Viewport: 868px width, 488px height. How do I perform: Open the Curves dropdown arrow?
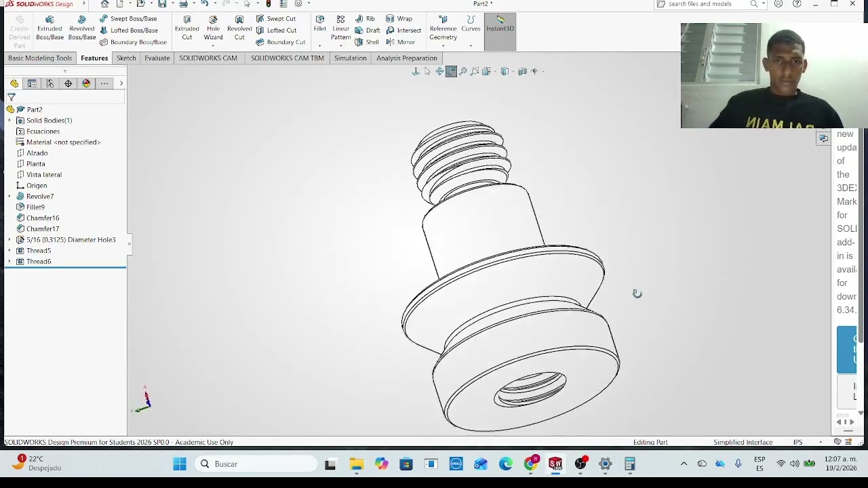[x=471, y=46]
